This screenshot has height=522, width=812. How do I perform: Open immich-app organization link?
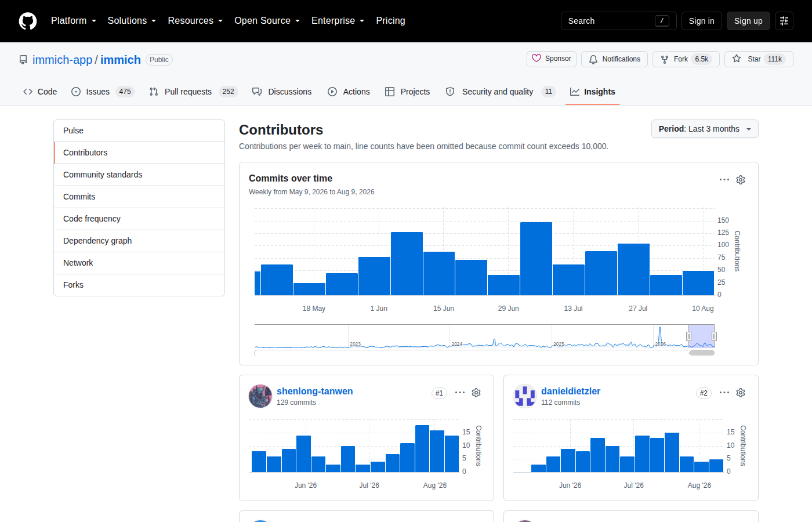click(x=62, y=60)
